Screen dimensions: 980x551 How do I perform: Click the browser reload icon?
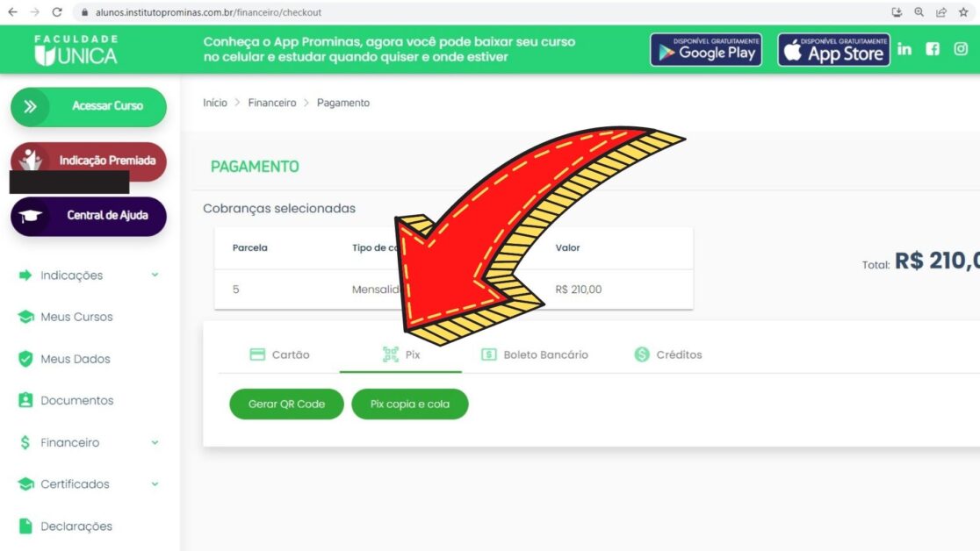point(57,12)
